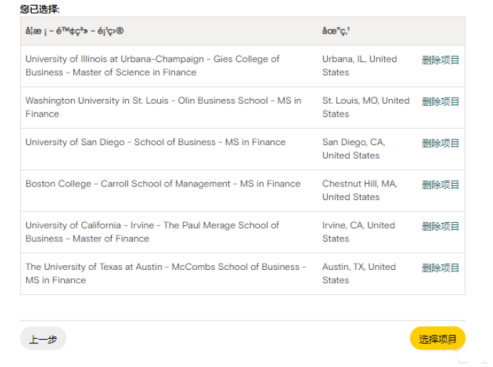Click the yellow 选择项目 button
The image size is (493, 367).
438,339
